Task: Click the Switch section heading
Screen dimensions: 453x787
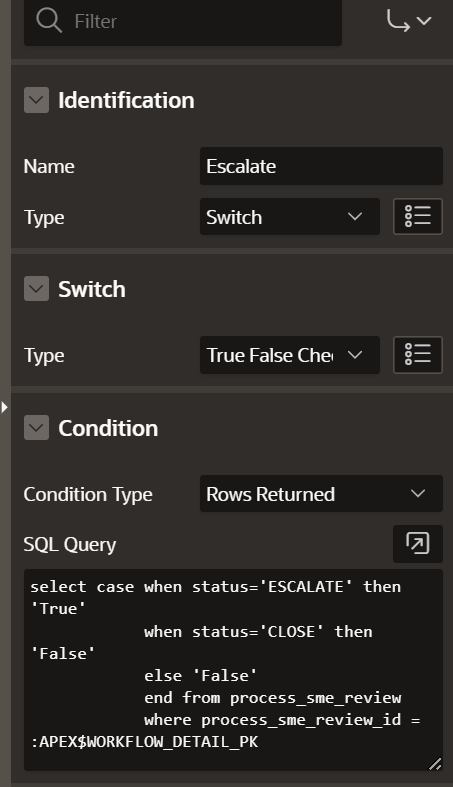Action: click(92, 289)
